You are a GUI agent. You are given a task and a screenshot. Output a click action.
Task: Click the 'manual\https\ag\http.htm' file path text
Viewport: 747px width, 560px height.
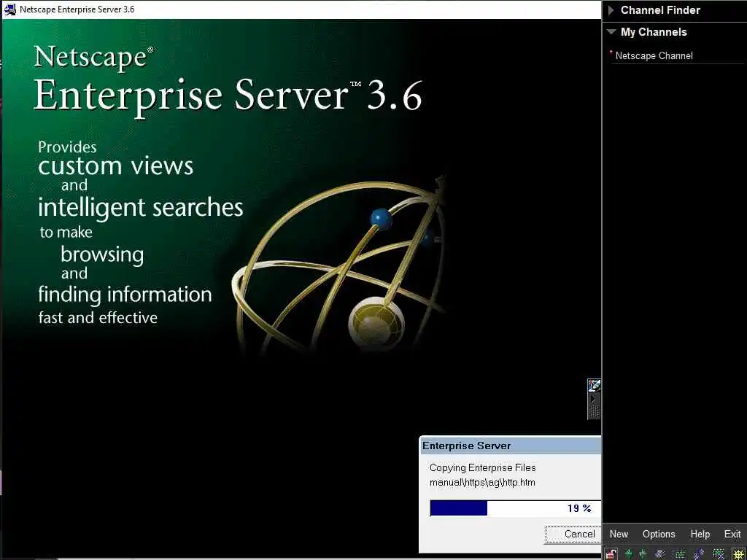[x=482, y=483]
